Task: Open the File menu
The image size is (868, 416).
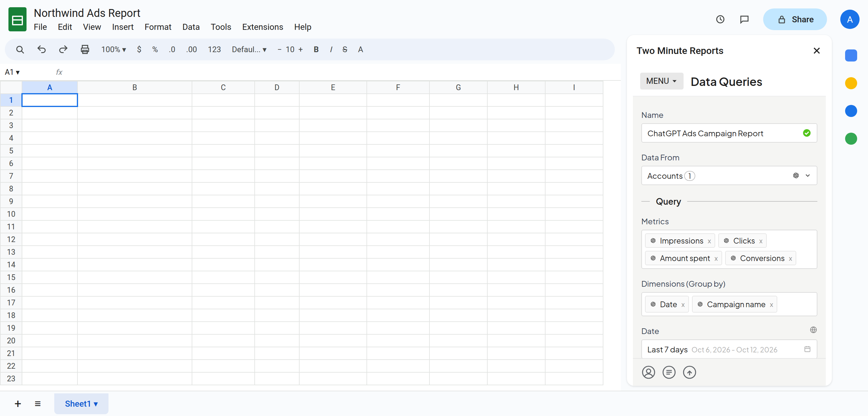Action: (40, 27)
